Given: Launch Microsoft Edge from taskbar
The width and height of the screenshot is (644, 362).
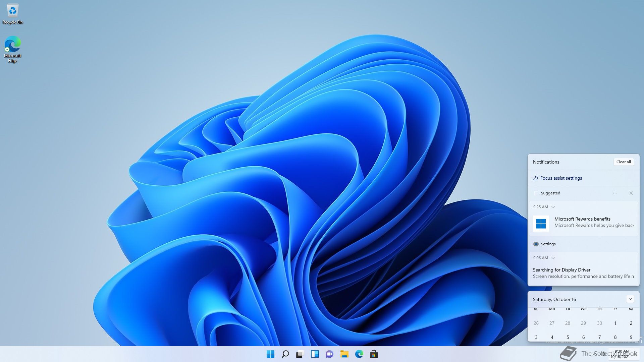Looking at the screenshot, I should point(359,354).
